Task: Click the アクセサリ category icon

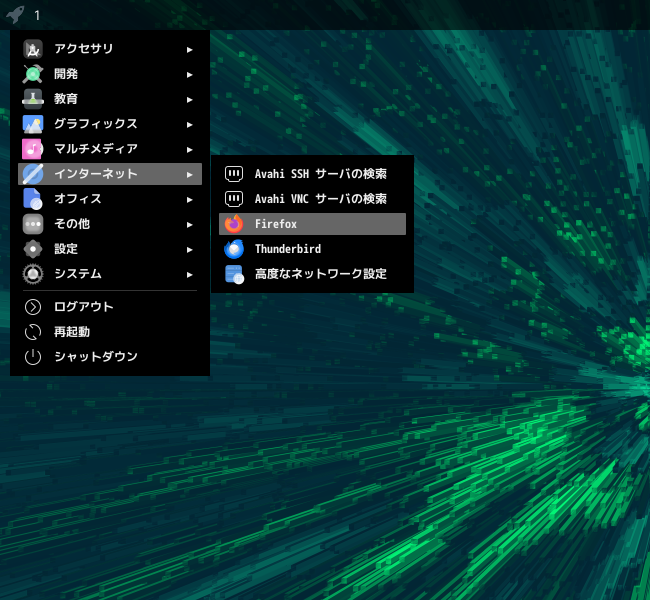Action: point(33,49)
